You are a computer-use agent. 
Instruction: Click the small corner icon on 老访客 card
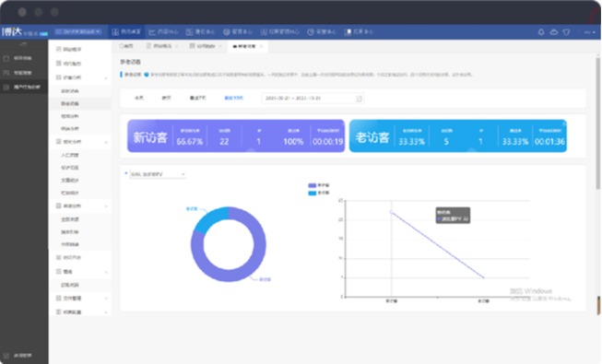click(564, 123)
